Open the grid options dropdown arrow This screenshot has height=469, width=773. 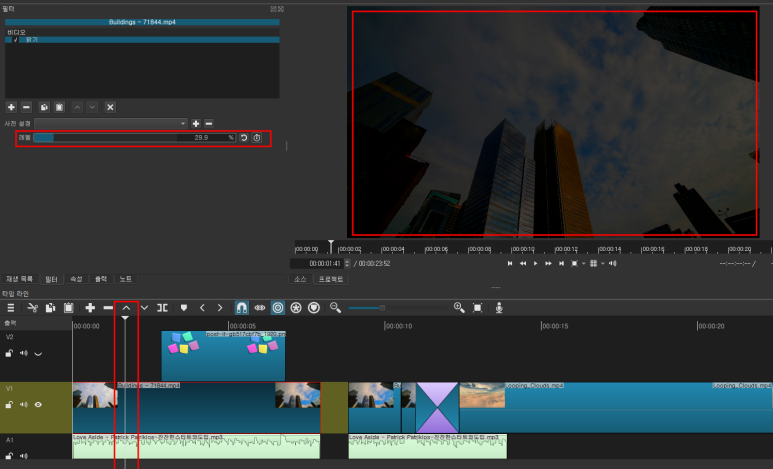coord(603,263)
